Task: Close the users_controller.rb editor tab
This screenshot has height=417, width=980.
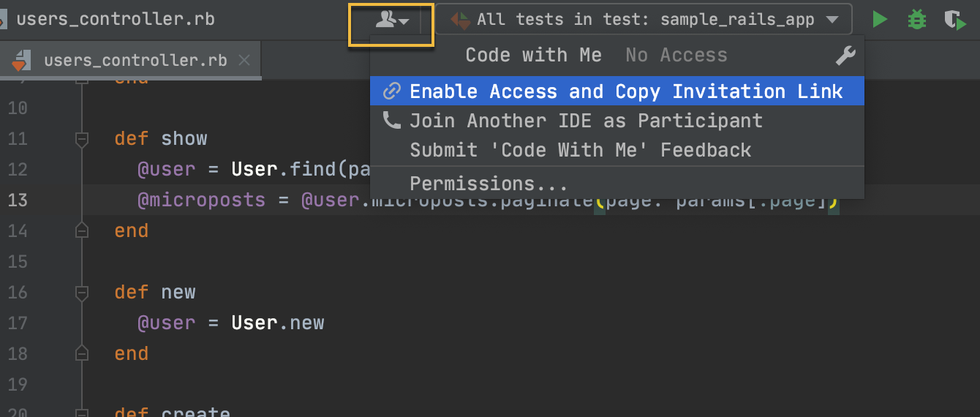Action: (244, 61)
